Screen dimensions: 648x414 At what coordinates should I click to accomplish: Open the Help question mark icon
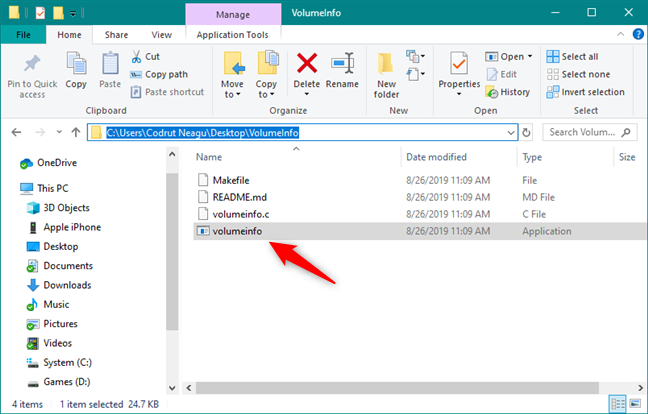pyautogui.click(x=638, y=34)
